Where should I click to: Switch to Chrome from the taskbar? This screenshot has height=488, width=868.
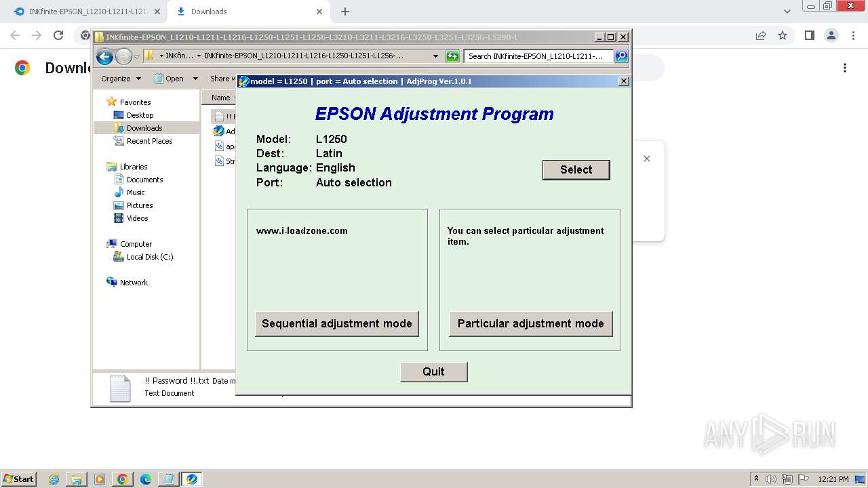click(x=123, y=479)
